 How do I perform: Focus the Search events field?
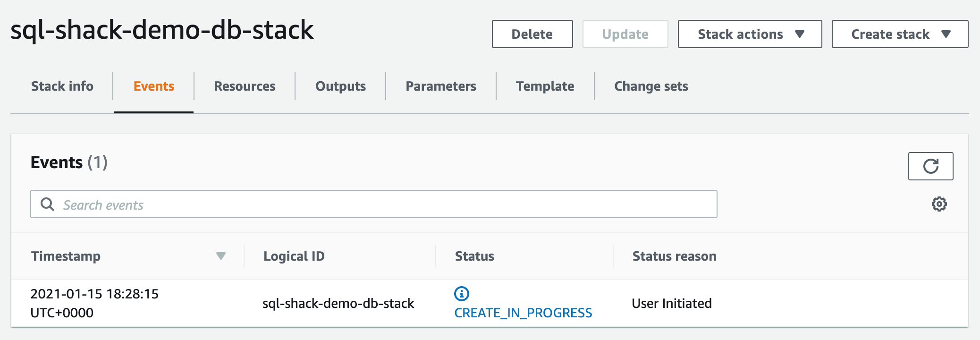378,204
